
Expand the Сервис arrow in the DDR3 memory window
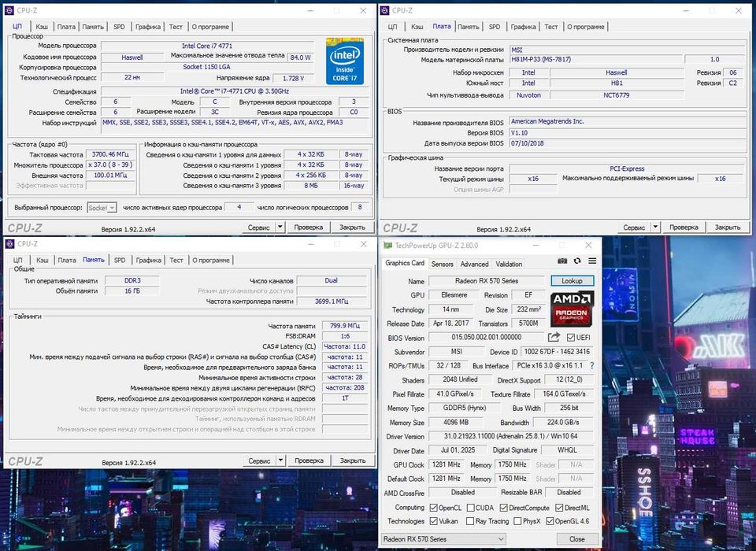pyautogui.click(x=280, y=460)
